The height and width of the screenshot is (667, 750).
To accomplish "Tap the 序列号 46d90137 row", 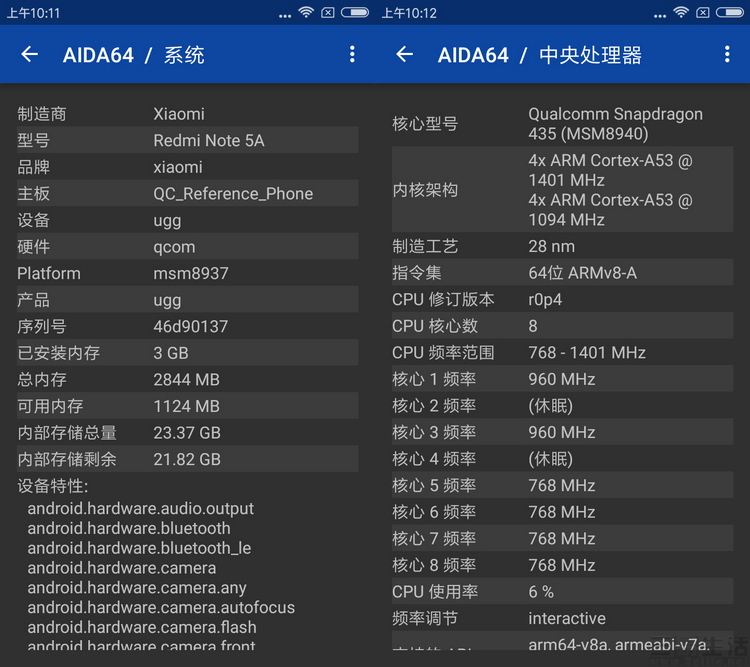I will [187, 326].
